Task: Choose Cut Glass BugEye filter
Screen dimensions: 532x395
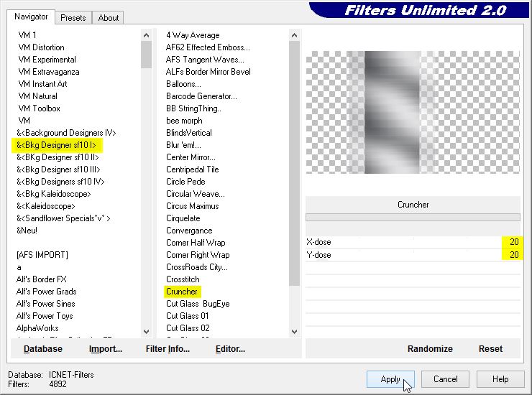Action: tap(198, 304)
